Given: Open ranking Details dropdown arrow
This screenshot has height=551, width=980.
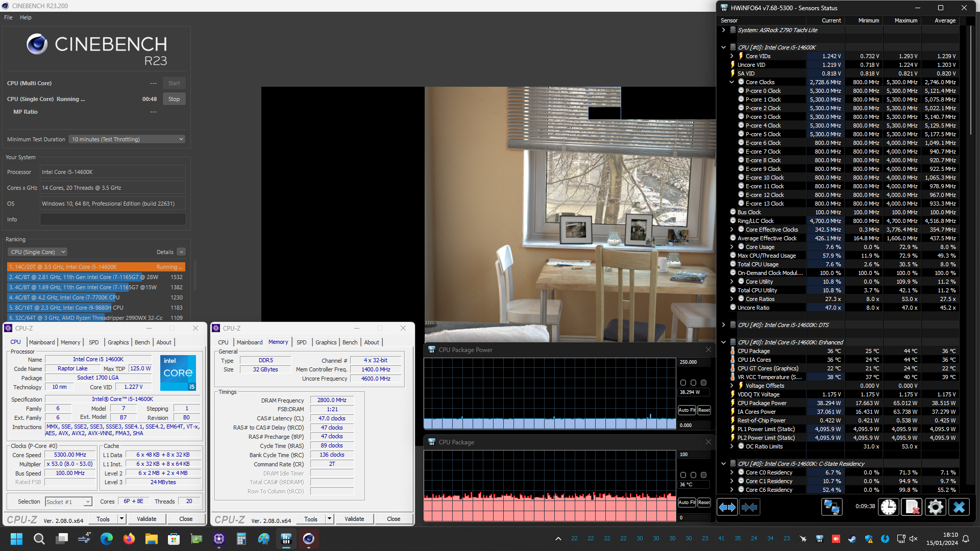Looking at the screenshot, I should (x=181, y=252).
